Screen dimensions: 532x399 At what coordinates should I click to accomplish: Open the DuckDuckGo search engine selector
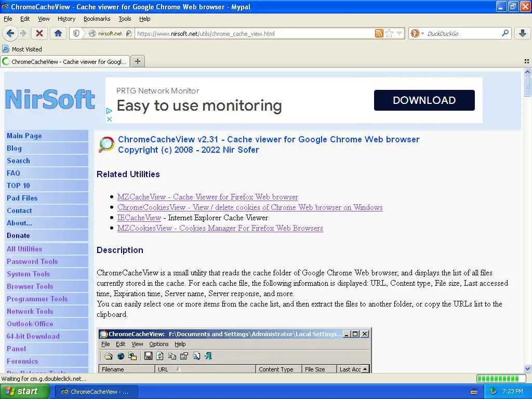[417, 33]
